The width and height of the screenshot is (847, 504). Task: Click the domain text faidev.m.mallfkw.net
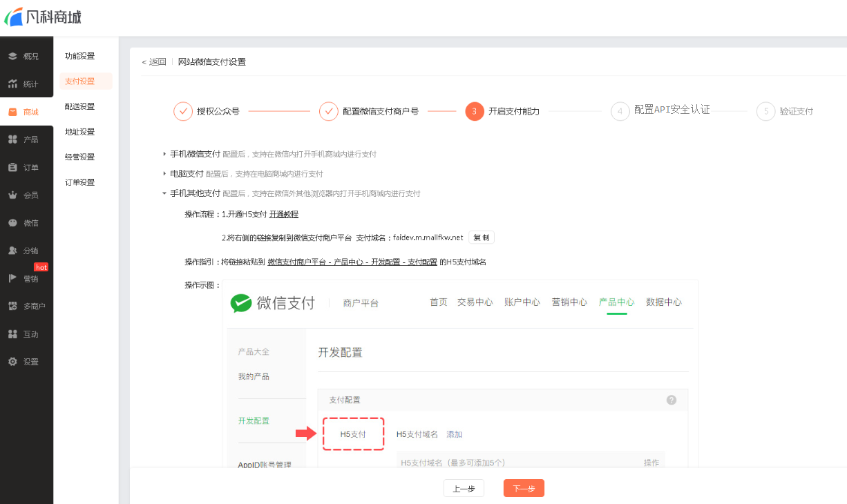[x=428, y=238]
